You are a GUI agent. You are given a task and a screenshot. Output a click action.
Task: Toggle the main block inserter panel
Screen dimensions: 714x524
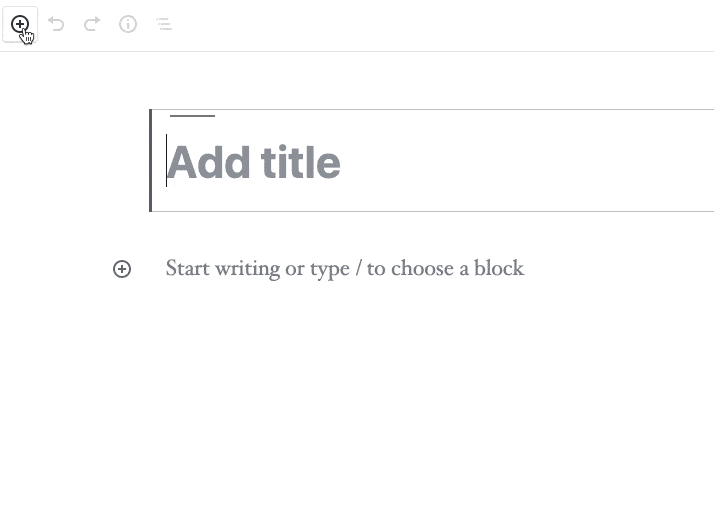(x=20, y=24)
